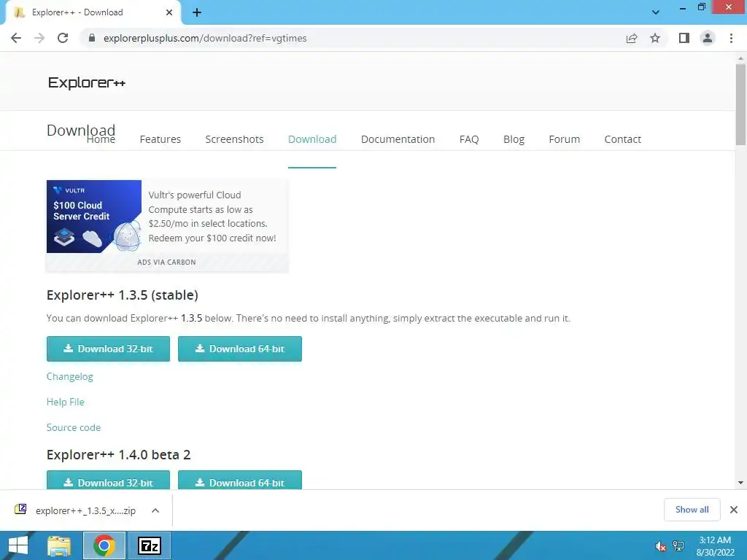Open the Features menu item

click(160, 139)
